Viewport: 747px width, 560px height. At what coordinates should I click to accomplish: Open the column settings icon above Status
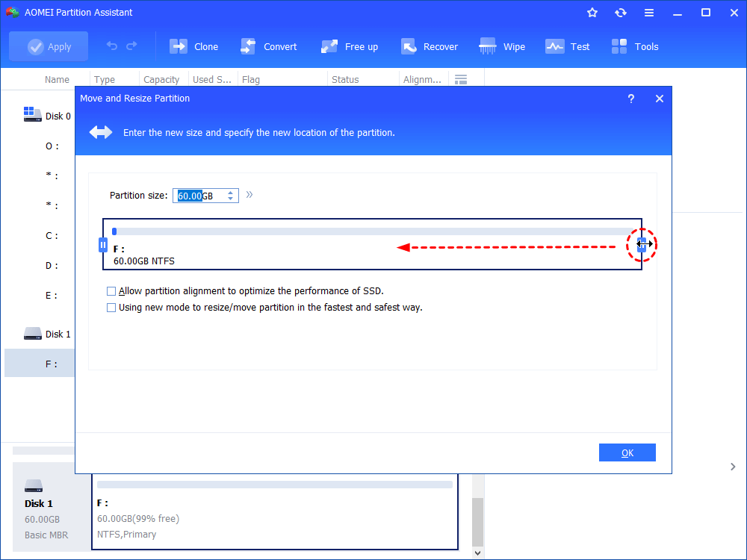461,78
